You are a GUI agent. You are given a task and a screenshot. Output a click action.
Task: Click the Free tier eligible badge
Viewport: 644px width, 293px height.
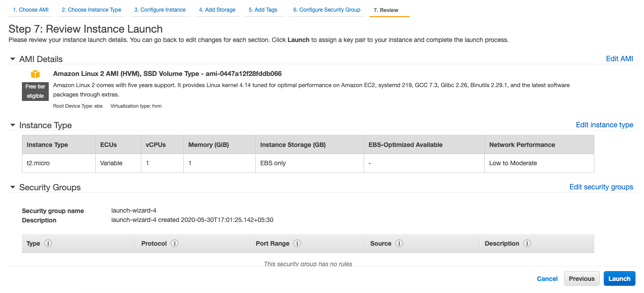35,92
